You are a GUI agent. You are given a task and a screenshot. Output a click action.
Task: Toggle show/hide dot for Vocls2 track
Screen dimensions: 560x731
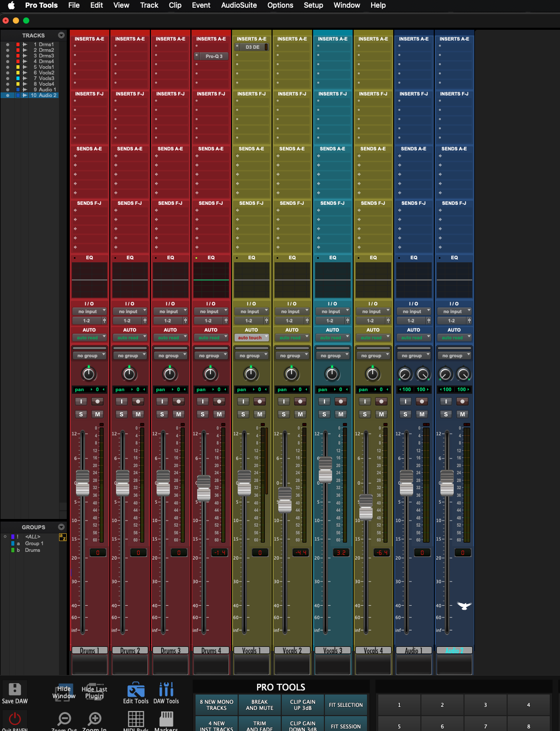(x=8, y=73)
